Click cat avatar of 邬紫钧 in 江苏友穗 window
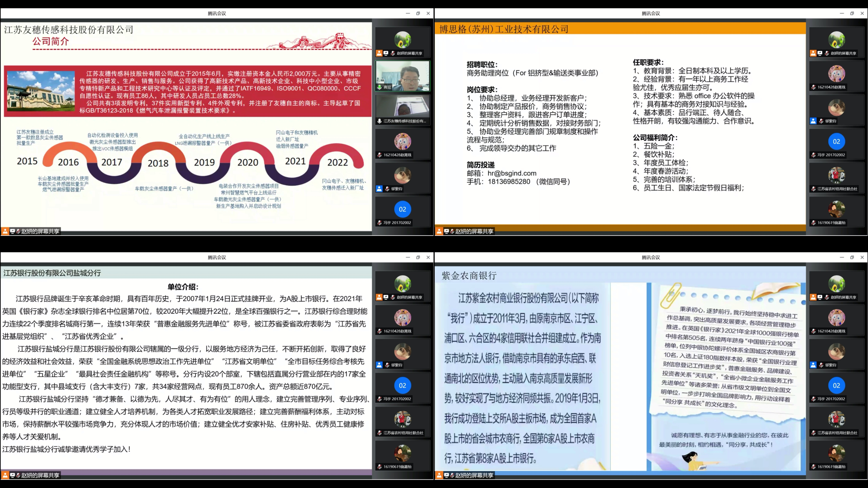This screenshot has width=868, height=488. [x=403, y=175]
